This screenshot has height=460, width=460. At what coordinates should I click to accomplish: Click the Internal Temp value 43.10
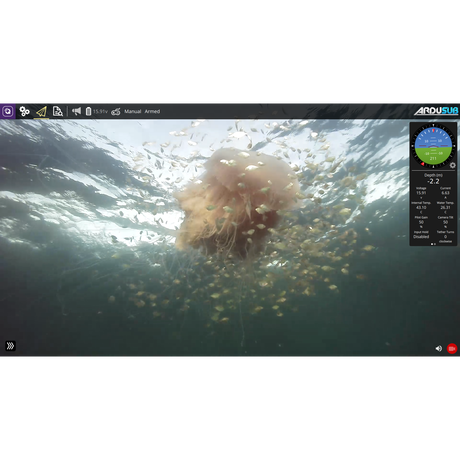421,207
